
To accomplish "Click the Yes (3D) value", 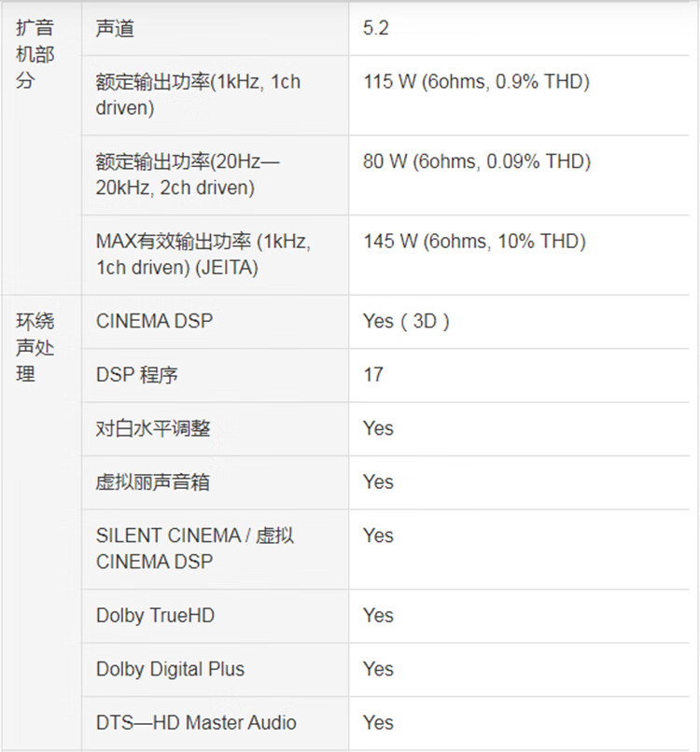I will (x=406, y=321).
